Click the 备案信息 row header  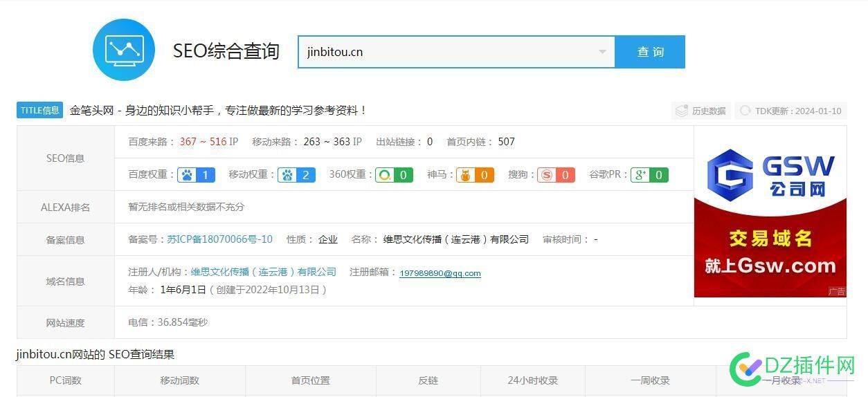pos(66,240)
